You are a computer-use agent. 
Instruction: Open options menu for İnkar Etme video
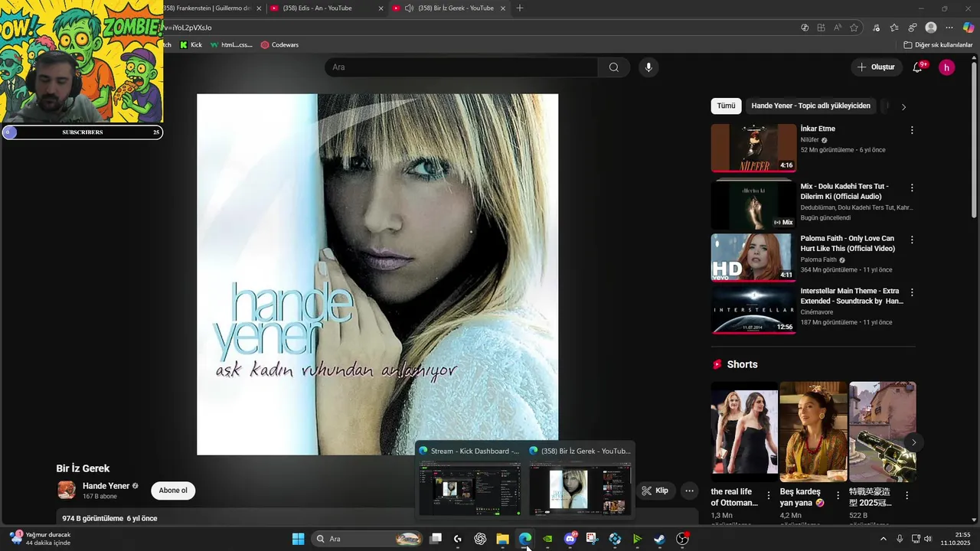point(912,130)
